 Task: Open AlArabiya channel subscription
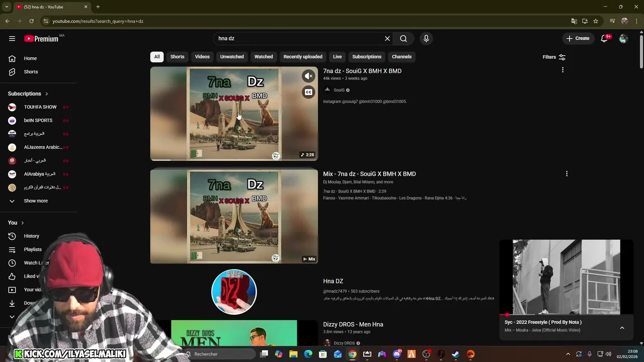point(38,174)
